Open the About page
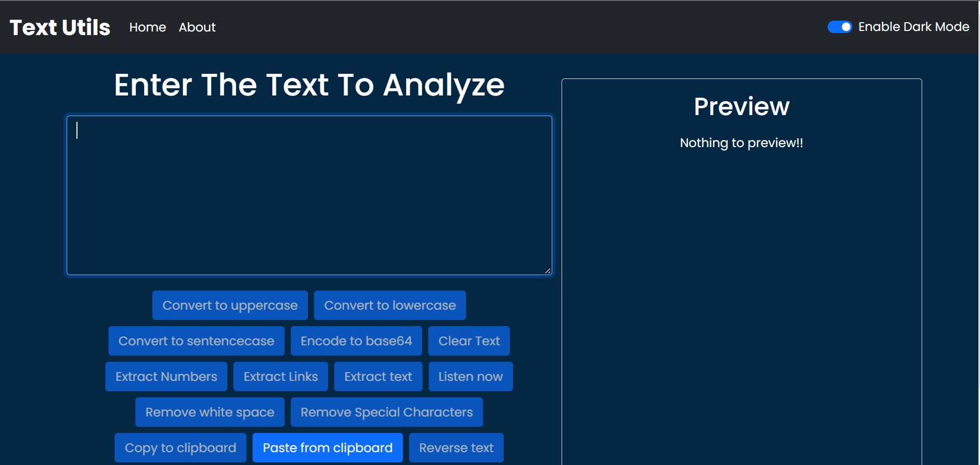The width and height of the screenshot is (980, 465). 197,27
